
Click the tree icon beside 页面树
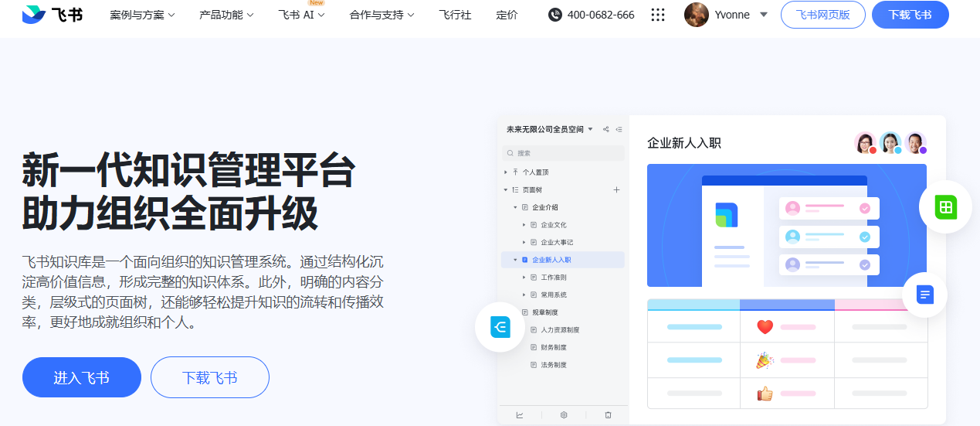click(x=515, y=189)
